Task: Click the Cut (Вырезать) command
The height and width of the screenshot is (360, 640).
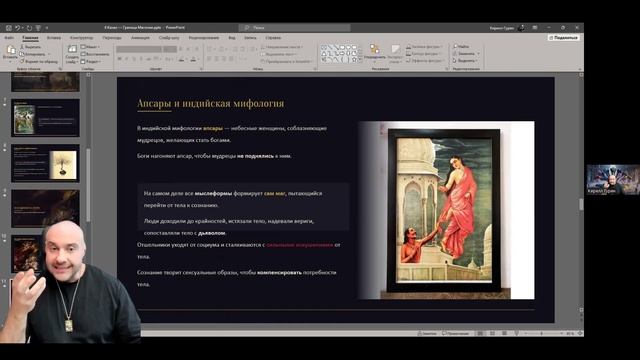Action: pos(31,47)
